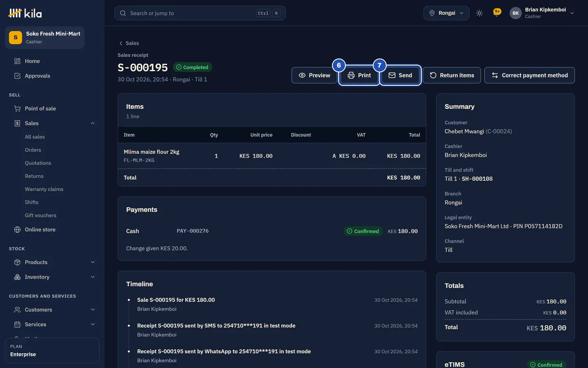
Task: Click Return items button
Action: 452,75
